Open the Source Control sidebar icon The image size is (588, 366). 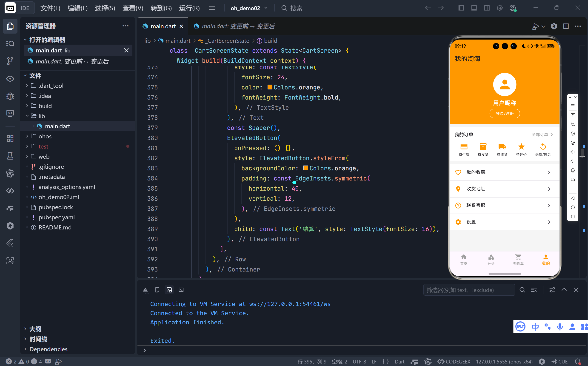[x=10, y=61]
